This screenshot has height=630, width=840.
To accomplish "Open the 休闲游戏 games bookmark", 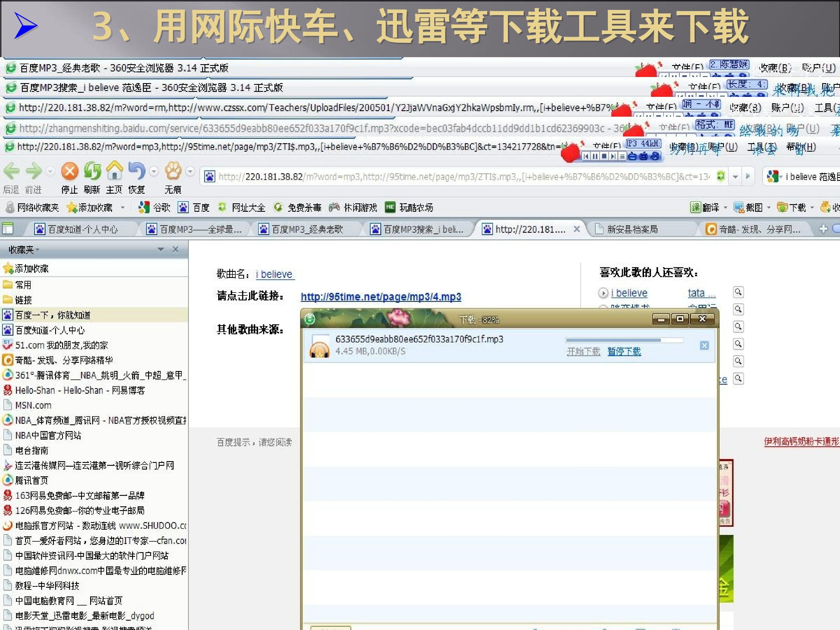I will [x=353, y=207].
